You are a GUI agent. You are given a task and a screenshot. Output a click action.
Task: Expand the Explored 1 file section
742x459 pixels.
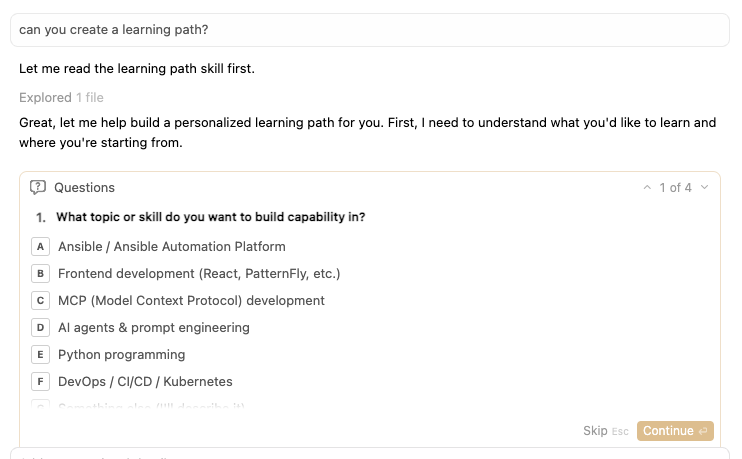(x=61, y=97)
